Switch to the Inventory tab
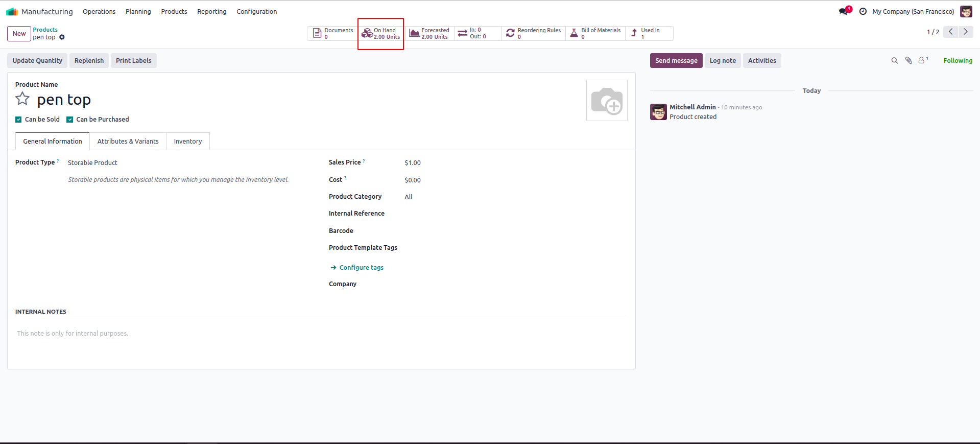 (188, 142)
